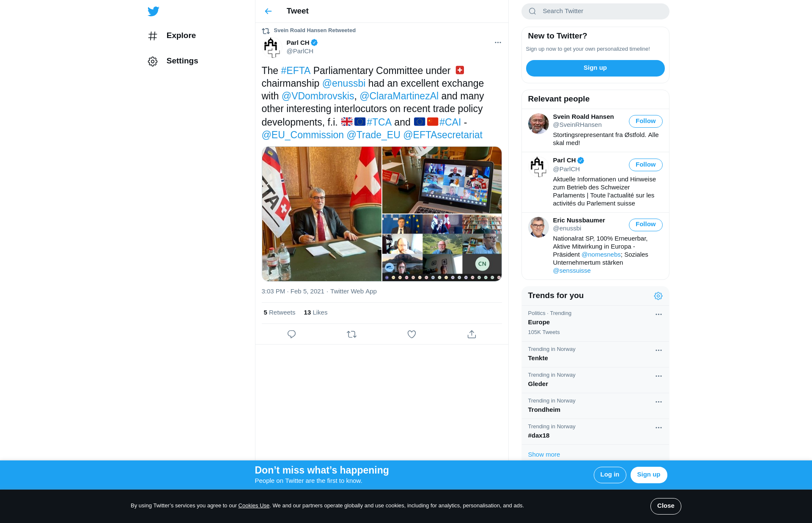Retweet using the retweet arrows icon
812x523 pixels.
[351, 334]
